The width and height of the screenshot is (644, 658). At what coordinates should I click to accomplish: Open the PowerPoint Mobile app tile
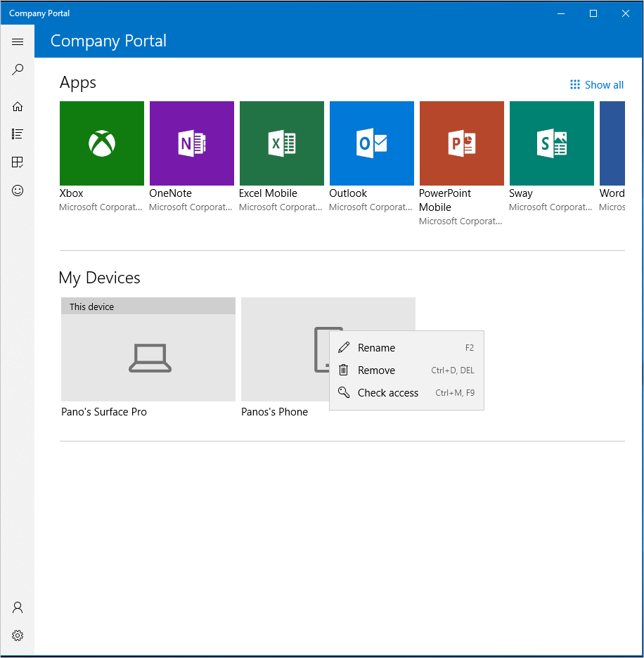pyautogui.click(x=462, y=143)
